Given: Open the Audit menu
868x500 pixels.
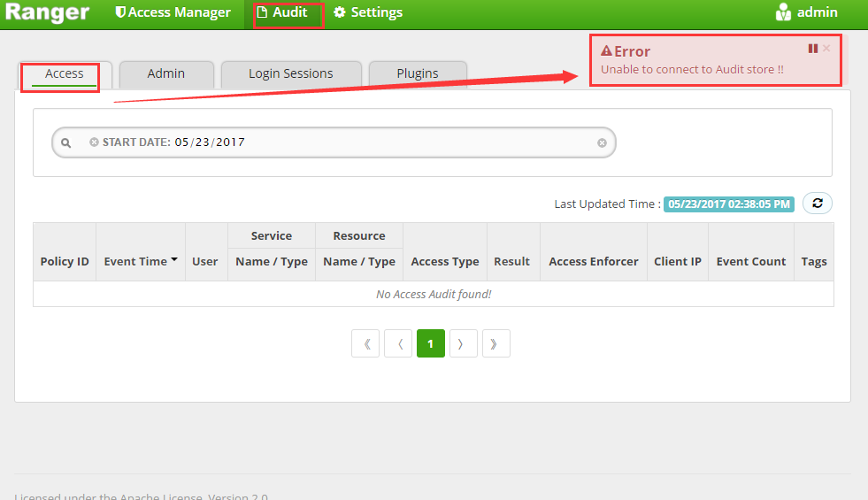Looking at the screenshot, I should pos(284,12).
